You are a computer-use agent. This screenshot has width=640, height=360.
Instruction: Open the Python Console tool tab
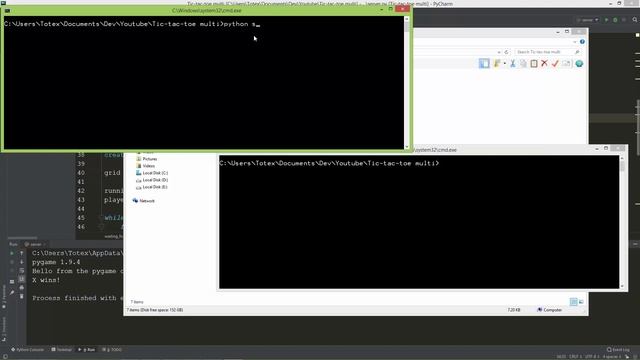[28, 350]
